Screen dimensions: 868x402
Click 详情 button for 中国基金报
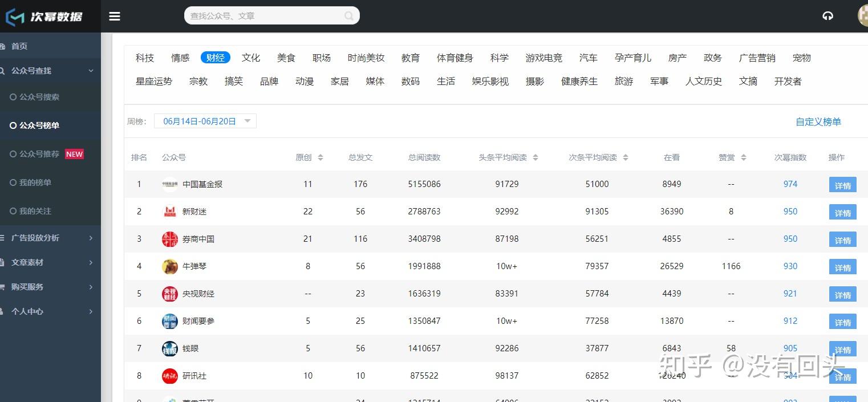point(843,185)
